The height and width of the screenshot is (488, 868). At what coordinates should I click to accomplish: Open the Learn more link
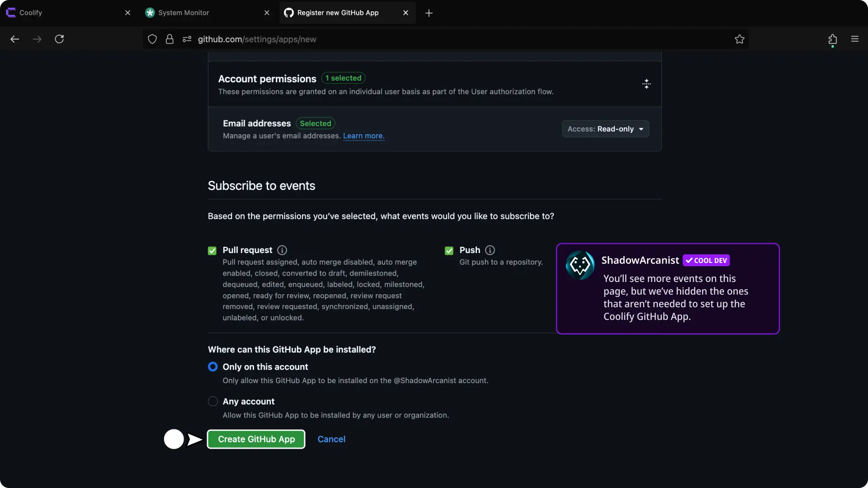[x=363, y=136]
